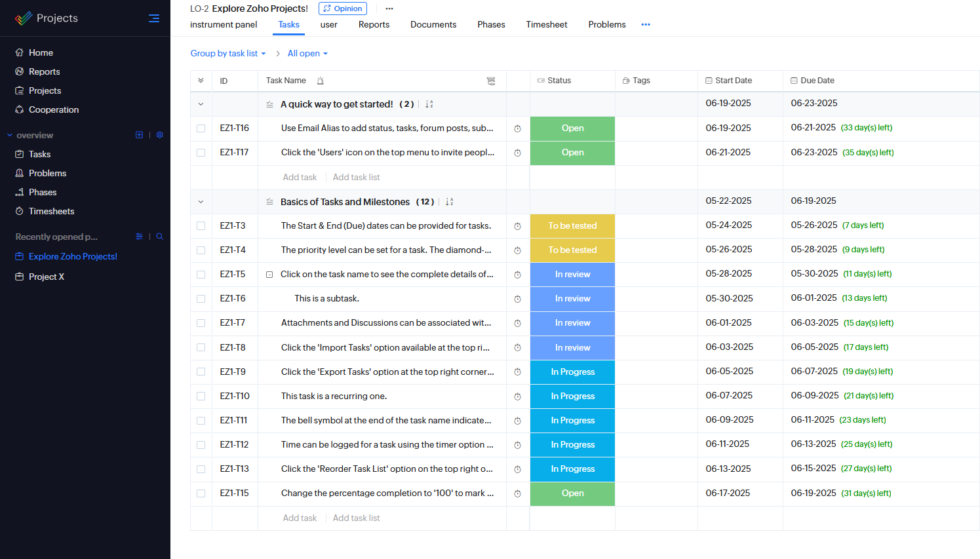Collapse sidebar with hamburger menu icon

click(154, 18)
